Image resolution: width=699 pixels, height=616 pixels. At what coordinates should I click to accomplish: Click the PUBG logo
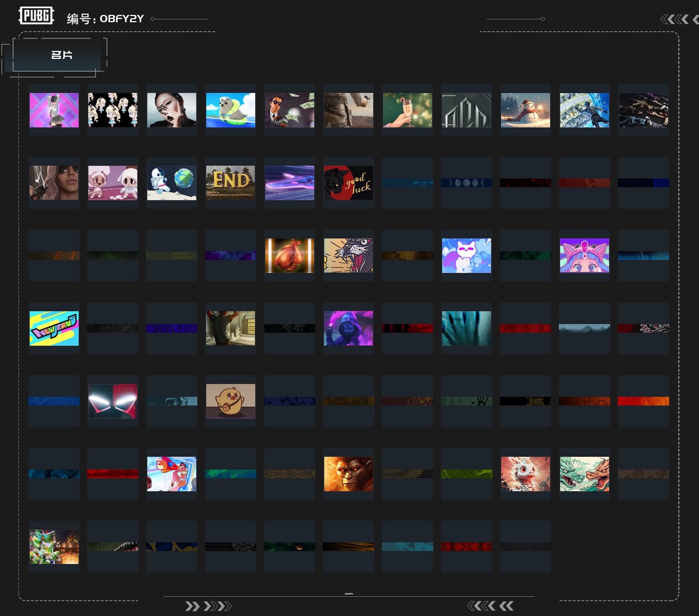pyautogui.click(x=36, y=16)
